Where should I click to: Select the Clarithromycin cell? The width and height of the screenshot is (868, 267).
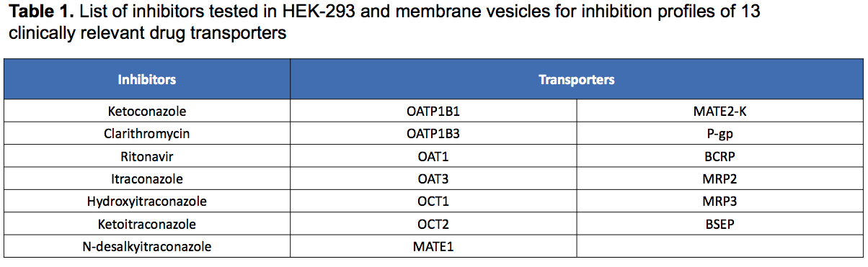pos(147,134)
